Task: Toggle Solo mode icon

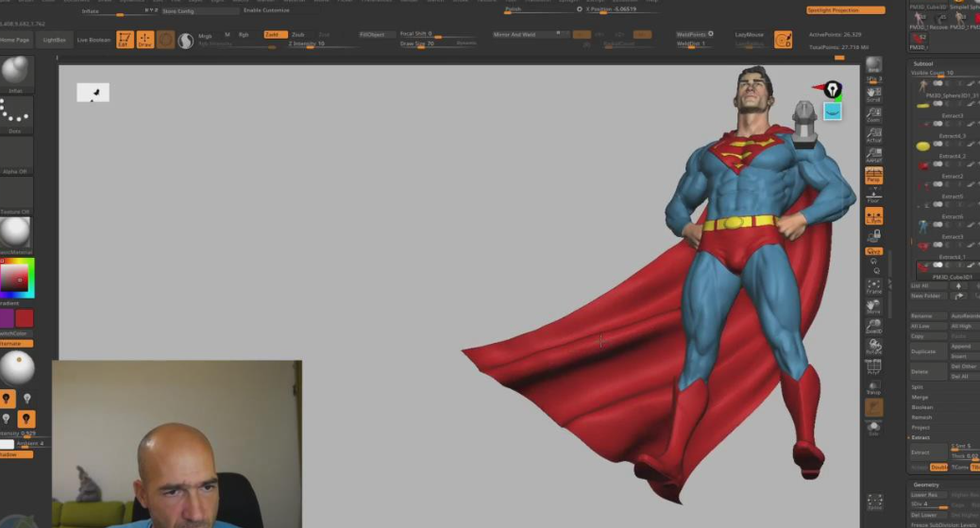Action: pyautogui.click(x=873, y=428)
